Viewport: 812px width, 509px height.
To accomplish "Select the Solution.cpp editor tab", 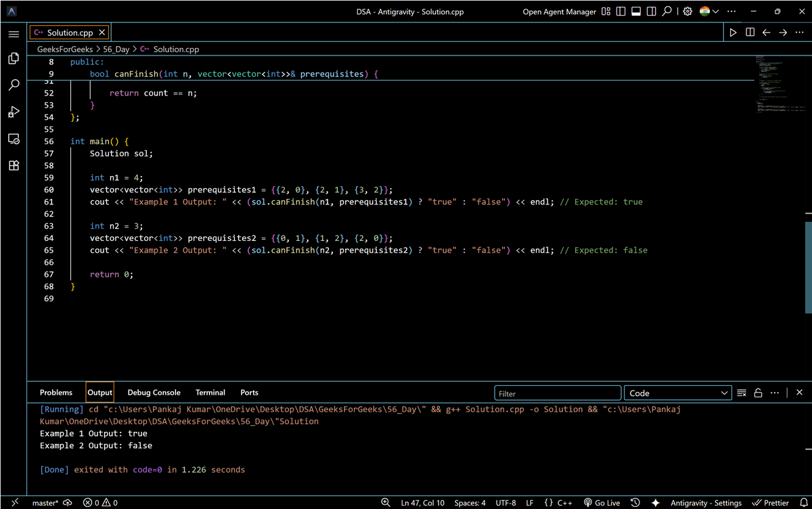I will tap(68, 32).
